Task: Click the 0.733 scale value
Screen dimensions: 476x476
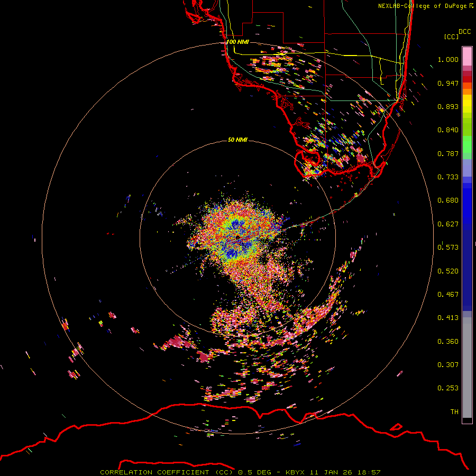Action: coord(448,177)
